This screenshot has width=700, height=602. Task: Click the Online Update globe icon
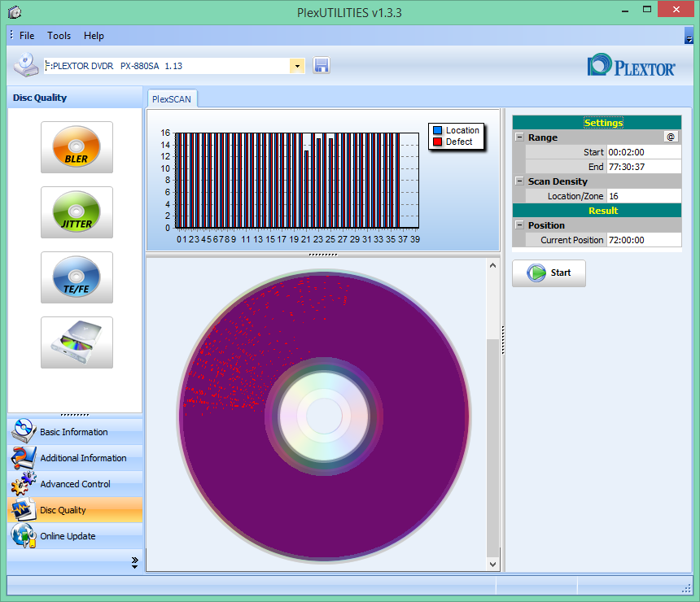tap(24, 535)
